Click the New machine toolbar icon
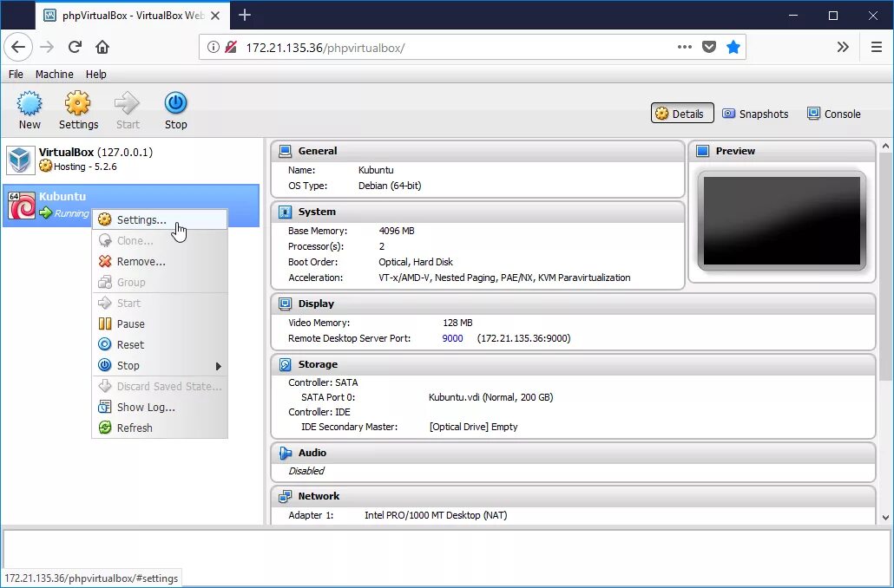The height and width of the screenshot is (588, 894). (30, 103)
